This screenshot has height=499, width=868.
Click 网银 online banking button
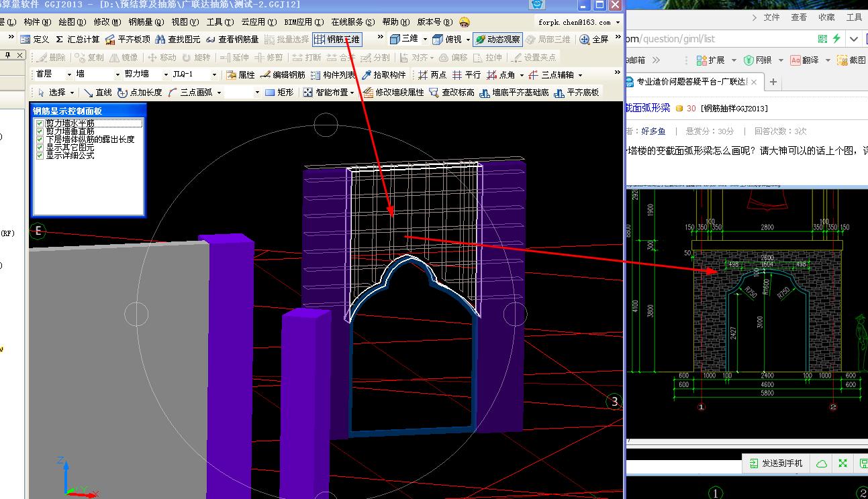point(757,60)
